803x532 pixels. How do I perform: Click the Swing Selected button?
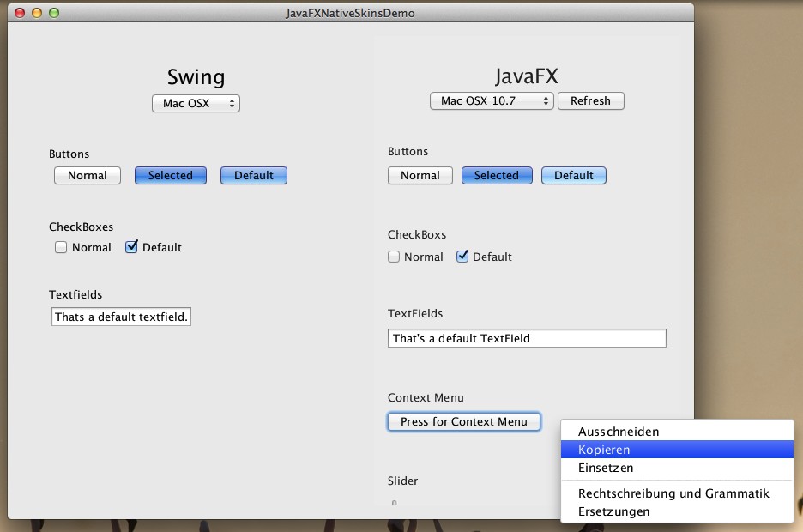pos(170,176)
